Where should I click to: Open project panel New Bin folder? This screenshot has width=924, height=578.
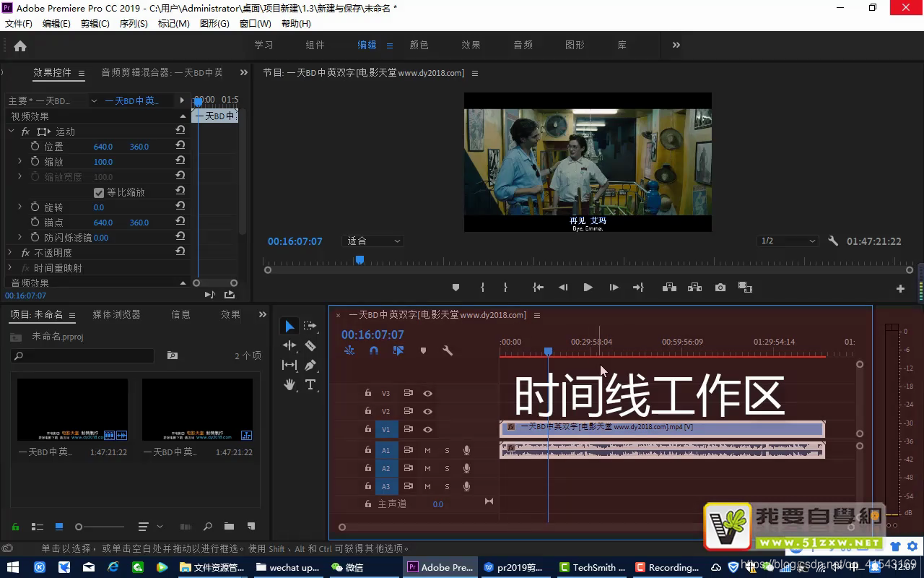click(x=229, y=527)
